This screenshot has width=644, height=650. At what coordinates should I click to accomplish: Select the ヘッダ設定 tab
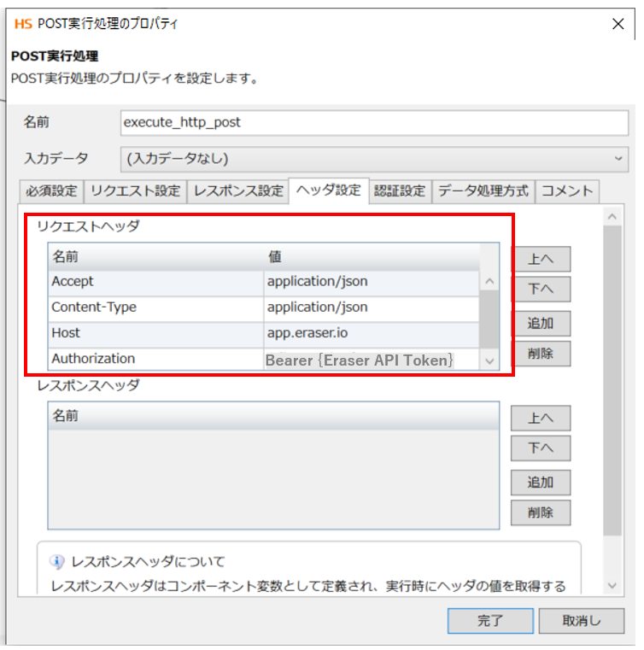click(x=329, y=190)
